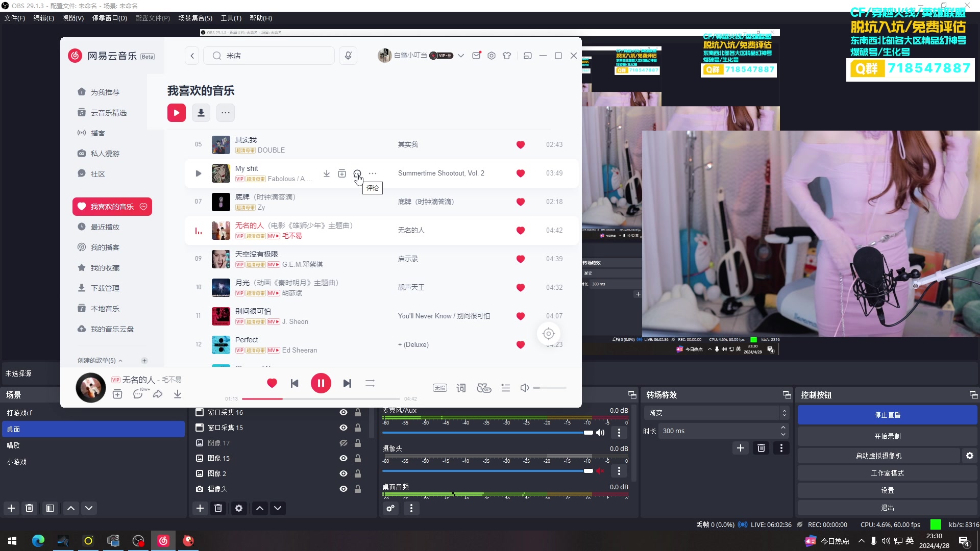Screen dimensions: 980x551
Task: Open the more options ellipsis under playlist title
Action: 226,113
